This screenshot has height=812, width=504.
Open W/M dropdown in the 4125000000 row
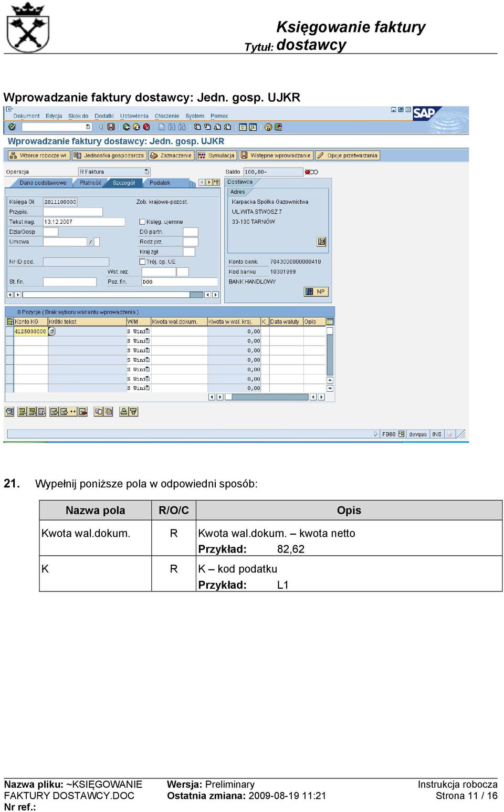[x=148, y=331]
